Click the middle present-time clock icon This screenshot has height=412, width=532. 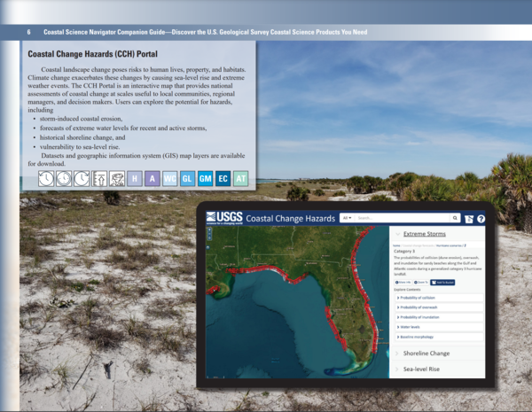64,178
